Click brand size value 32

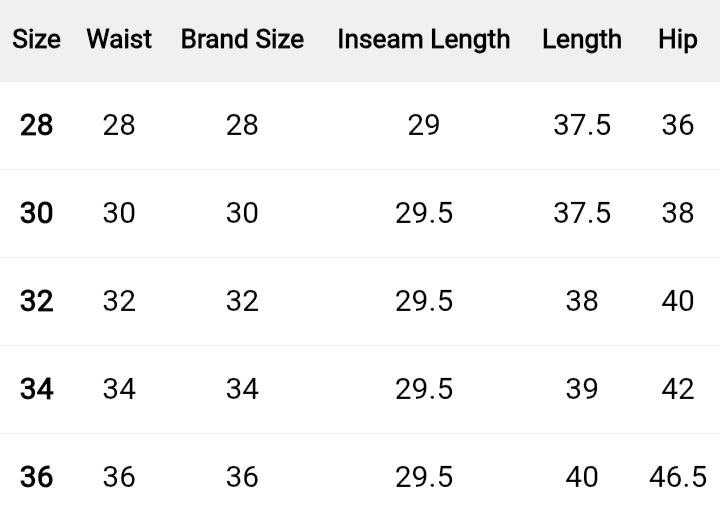coord(242,301)
